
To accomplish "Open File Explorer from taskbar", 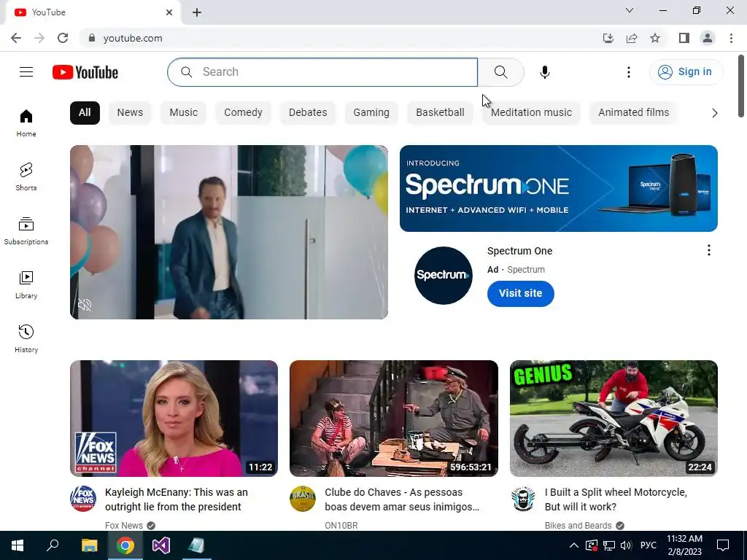I will 89,545.
